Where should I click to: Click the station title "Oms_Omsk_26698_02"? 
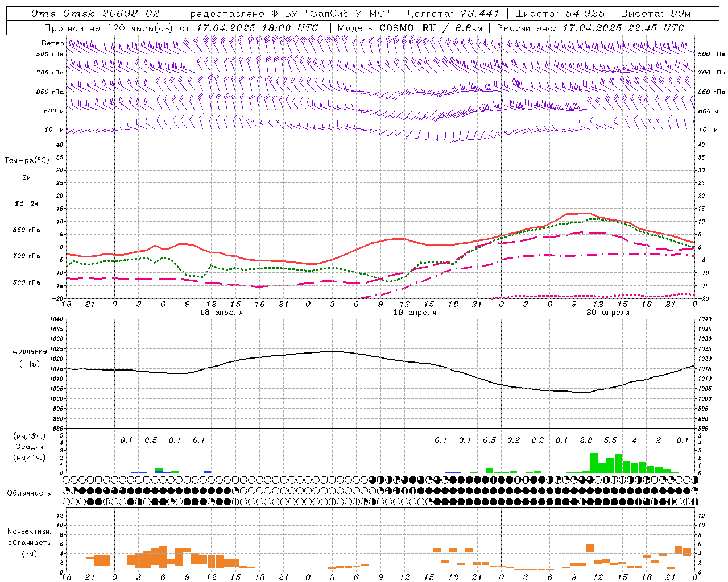pos(95,14)
